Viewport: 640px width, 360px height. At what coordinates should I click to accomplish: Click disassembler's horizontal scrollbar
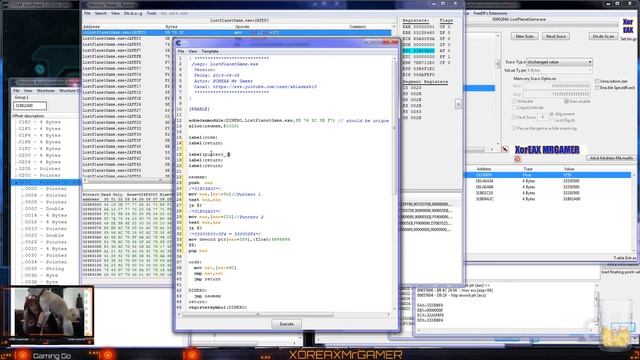128,180
